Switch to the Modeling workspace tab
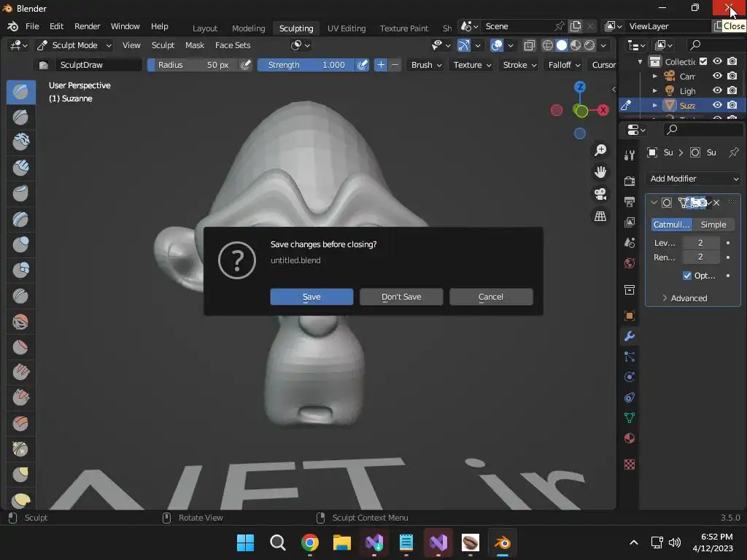The image size is (747, 560). [248, 28]
